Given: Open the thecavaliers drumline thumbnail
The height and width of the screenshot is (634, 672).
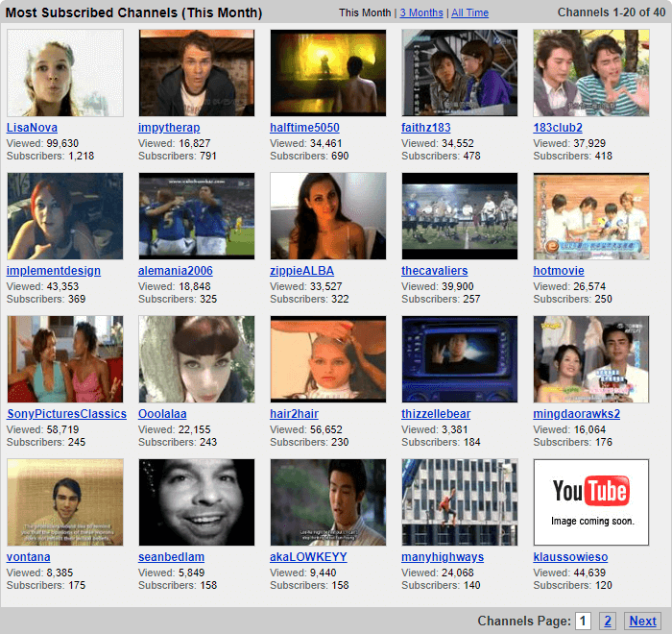Looking at the screenshot, I should pos(460,216).
